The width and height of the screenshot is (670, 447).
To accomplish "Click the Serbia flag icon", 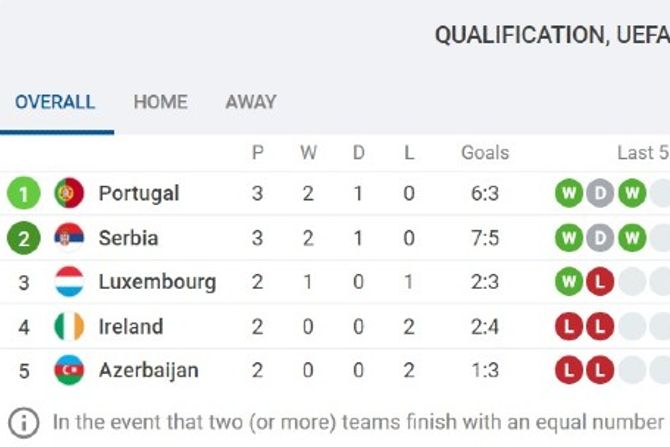I will (x=69, y=238).
